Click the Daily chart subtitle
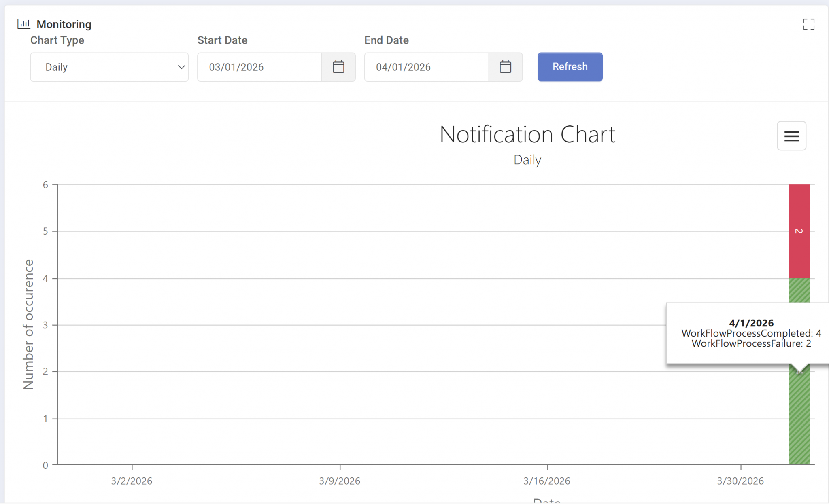The height and width of the screenshot is (504, 829). (527, 160)
